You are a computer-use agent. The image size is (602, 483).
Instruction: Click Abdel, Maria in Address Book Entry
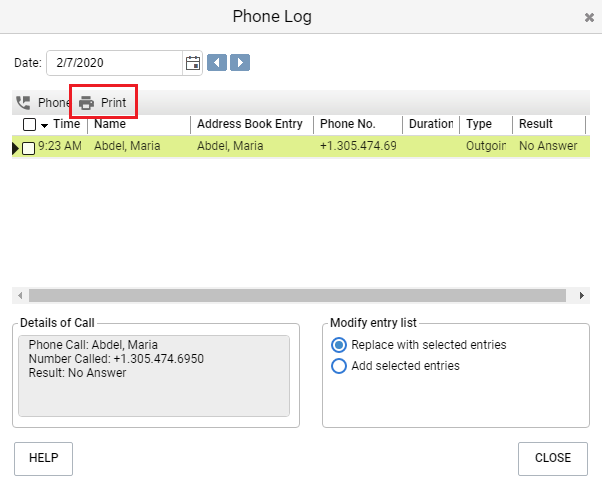[230, 146]
